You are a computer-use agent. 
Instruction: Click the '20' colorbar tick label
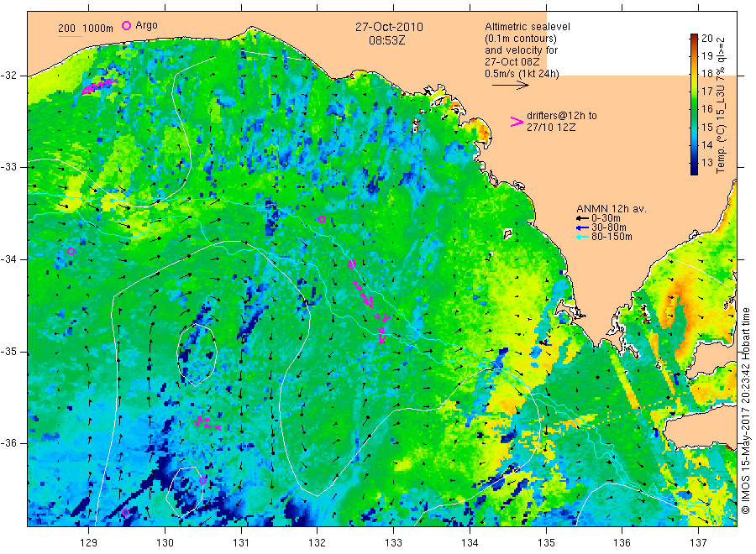point(706,39)
